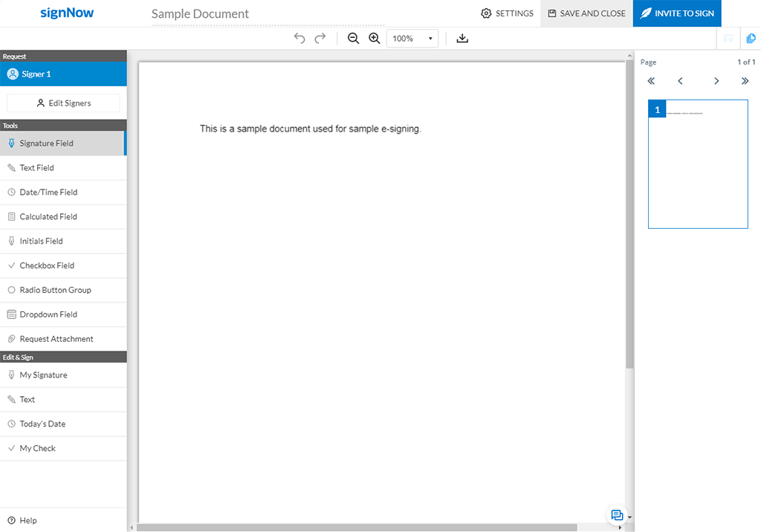Select the Text Field tool
Viewport: 761px width, 532px height.
click(37, 167)
